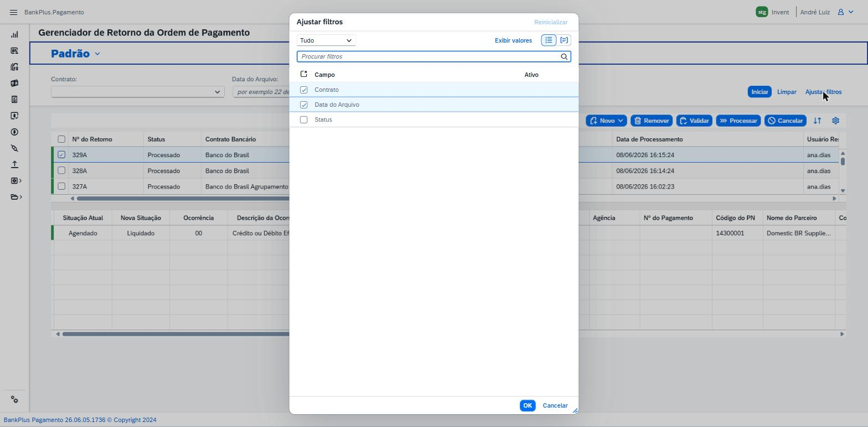Confirm the filter dialog with OK
Image resolution: width=868 pixels, height=427 pixels.
point(528,405)
